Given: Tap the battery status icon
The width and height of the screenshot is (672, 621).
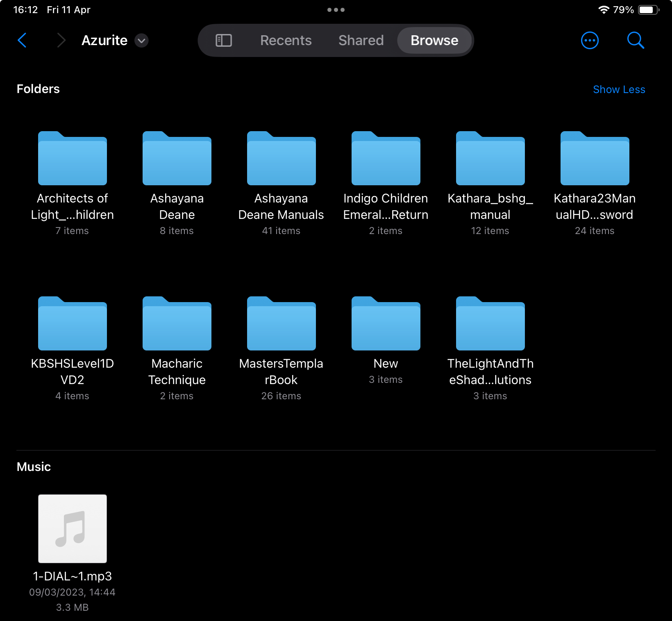Looking at the screenshot, I should [649, 10].
